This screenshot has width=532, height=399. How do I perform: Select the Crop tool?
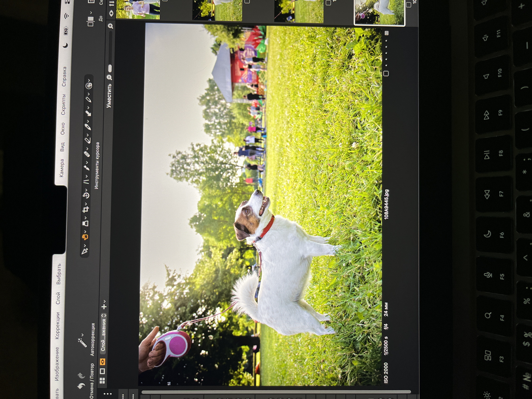pyautogui.click(x=85, y=210)
